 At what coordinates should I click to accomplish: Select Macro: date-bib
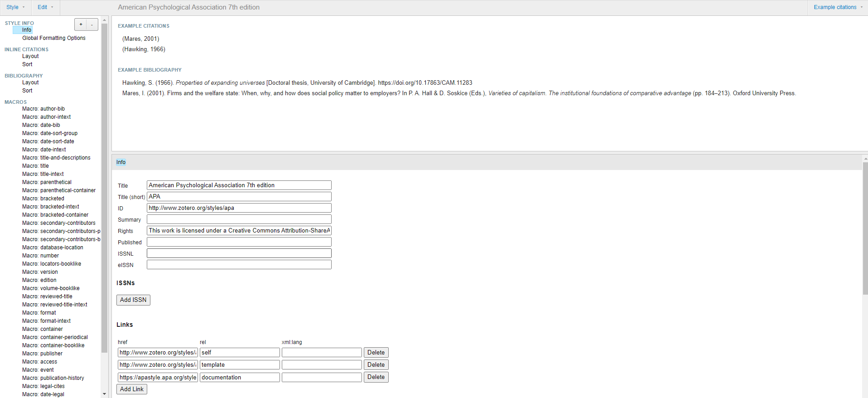(41, 125)
